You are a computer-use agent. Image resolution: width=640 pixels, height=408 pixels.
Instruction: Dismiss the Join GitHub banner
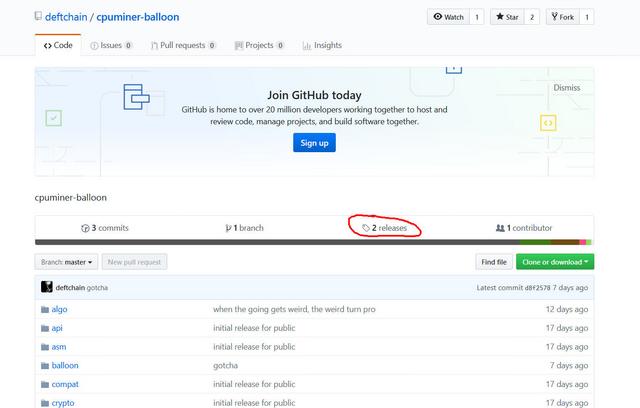[567, 88]
